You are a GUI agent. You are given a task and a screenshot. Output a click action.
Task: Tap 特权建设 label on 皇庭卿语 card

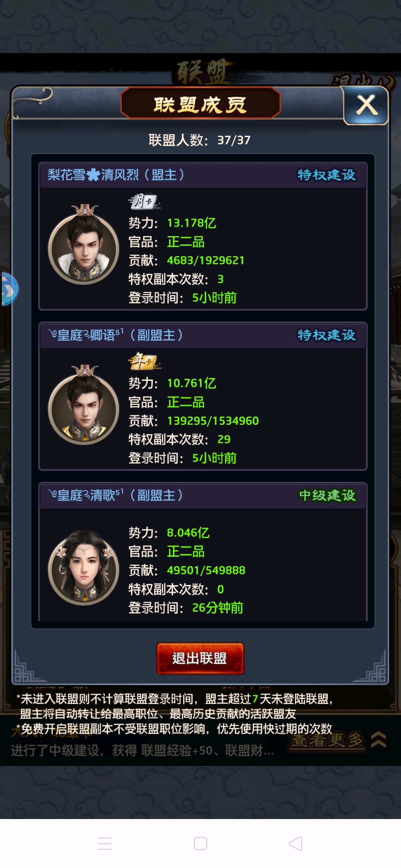point(326,335)
